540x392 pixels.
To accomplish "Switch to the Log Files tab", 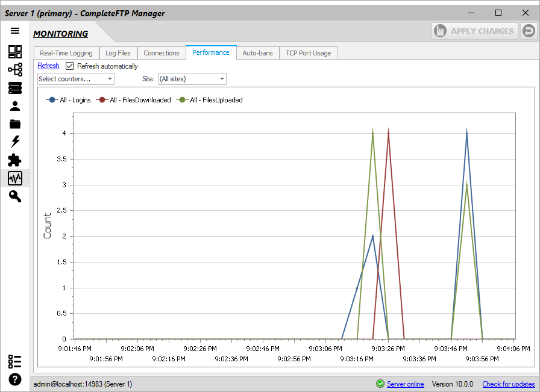I will 118,53.
